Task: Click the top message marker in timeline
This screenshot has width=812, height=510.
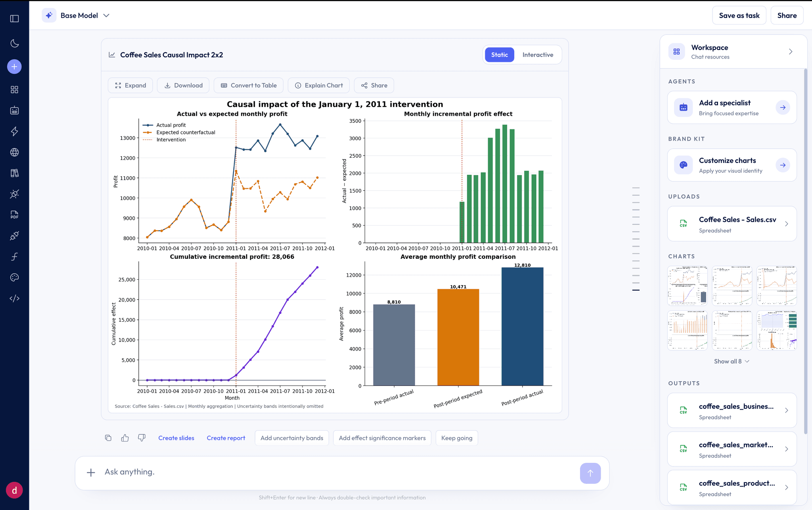Action: [x=636, y=188]
